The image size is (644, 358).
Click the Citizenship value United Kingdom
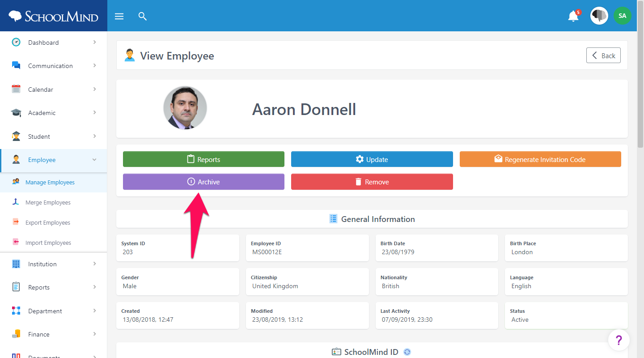[275, 286]
